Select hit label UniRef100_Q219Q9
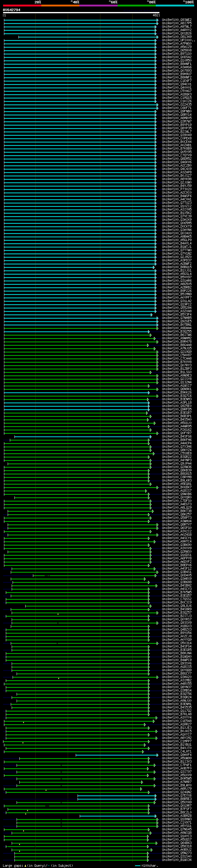The image size is (197, 868). [177, 352]
